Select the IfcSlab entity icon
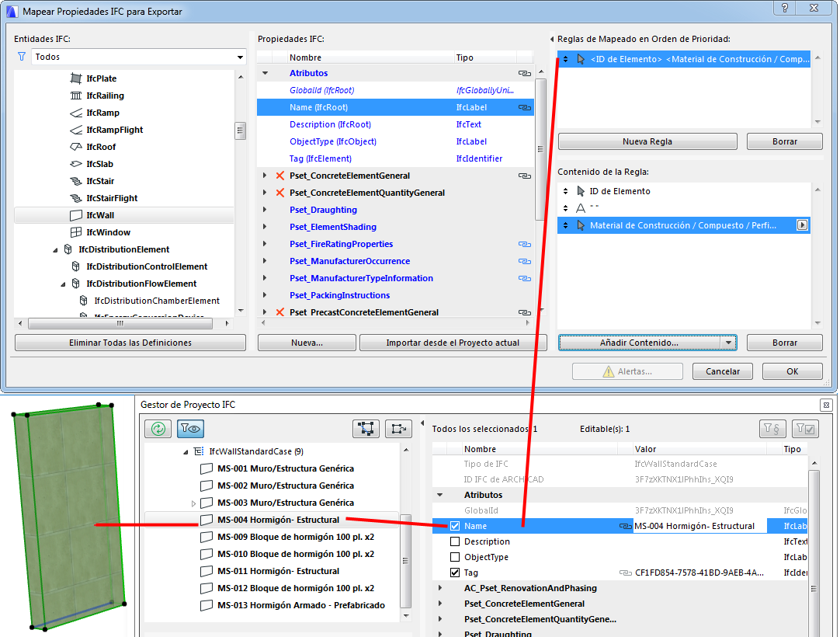The height and width of the screenshot is (637, 840). 76,164
